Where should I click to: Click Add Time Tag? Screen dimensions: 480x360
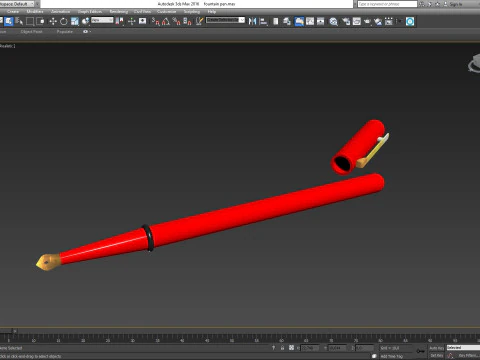[x=391, y=356]
